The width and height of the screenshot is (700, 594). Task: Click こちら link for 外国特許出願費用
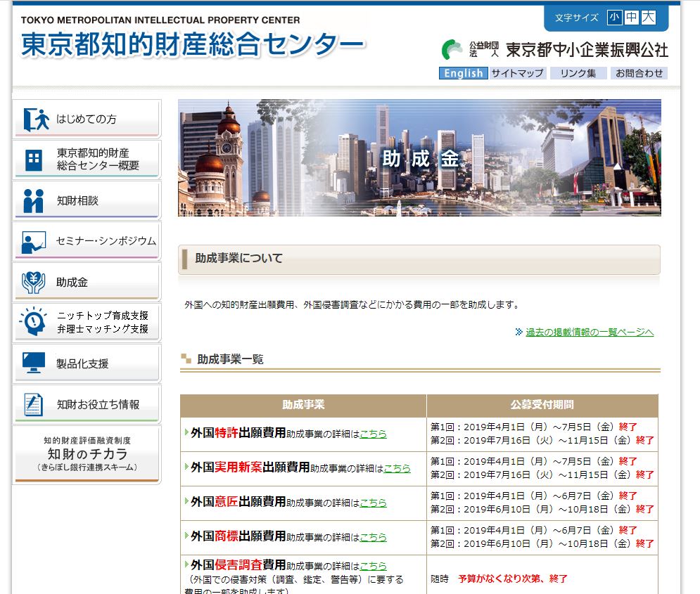point(373,434)
